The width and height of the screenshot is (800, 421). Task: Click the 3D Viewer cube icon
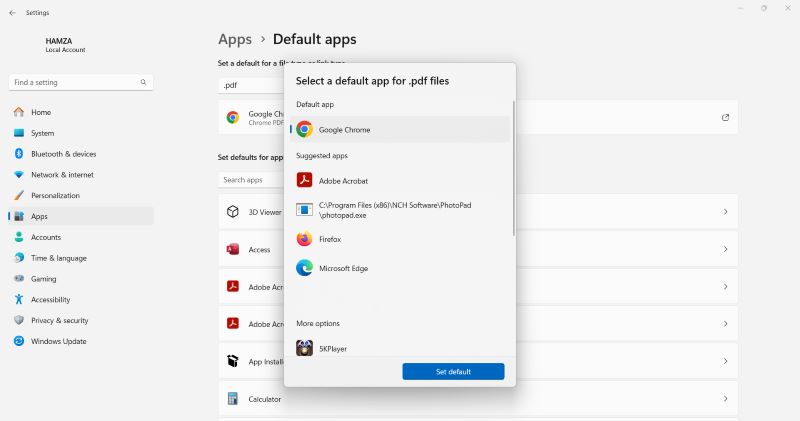pos(233,212)
